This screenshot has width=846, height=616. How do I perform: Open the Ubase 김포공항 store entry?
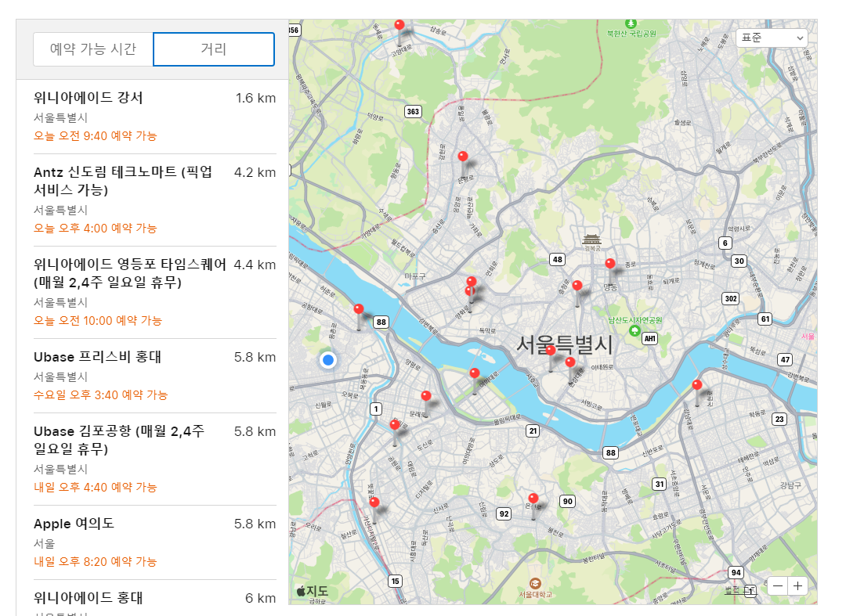pos(155,459)
